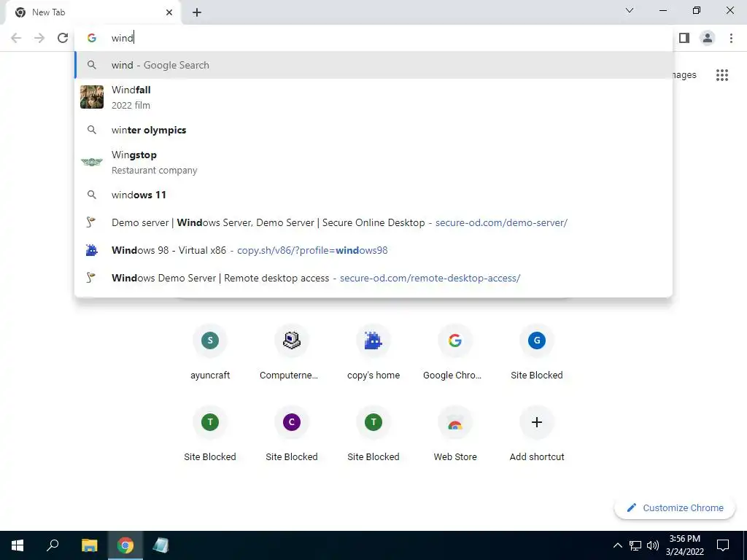Click the Wingstop logo icon

91,162
